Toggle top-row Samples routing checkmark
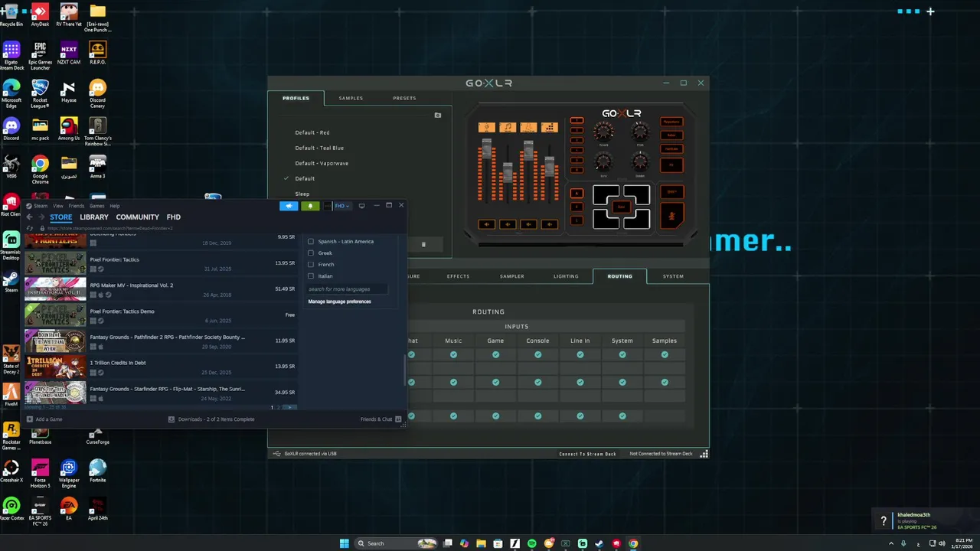 665,354
